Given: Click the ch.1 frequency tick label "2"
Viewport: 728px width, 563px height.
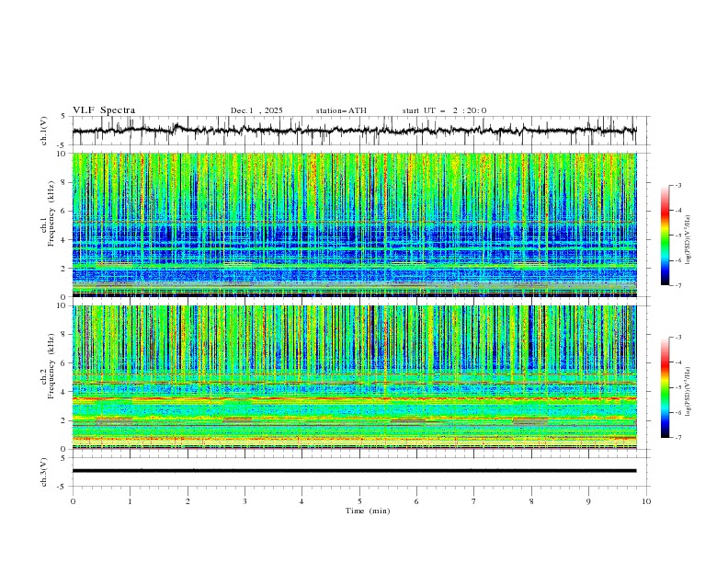Looking at the screenshot, I should (x=64, y=268).
